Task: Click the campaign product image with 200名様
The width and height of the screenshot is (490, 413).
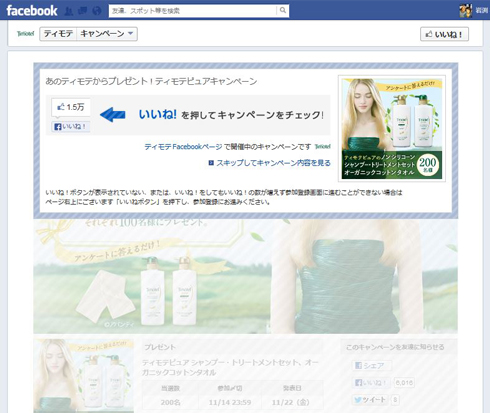Action: (392, 129)
